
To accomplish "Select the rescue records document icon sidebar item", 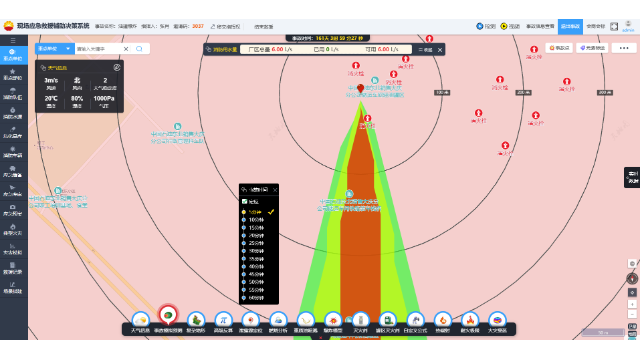I will pyautogui.click(x=13, y=268).
